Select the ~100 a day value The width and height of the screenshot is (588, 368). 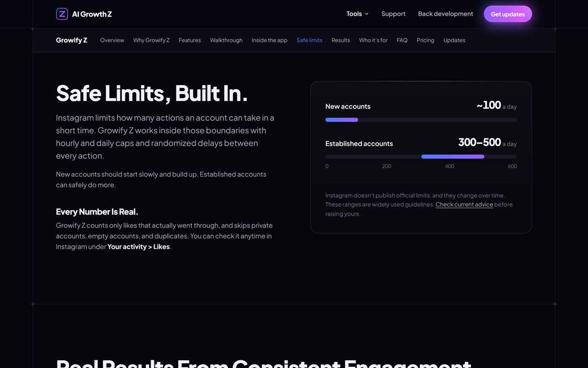coord(497,105)
